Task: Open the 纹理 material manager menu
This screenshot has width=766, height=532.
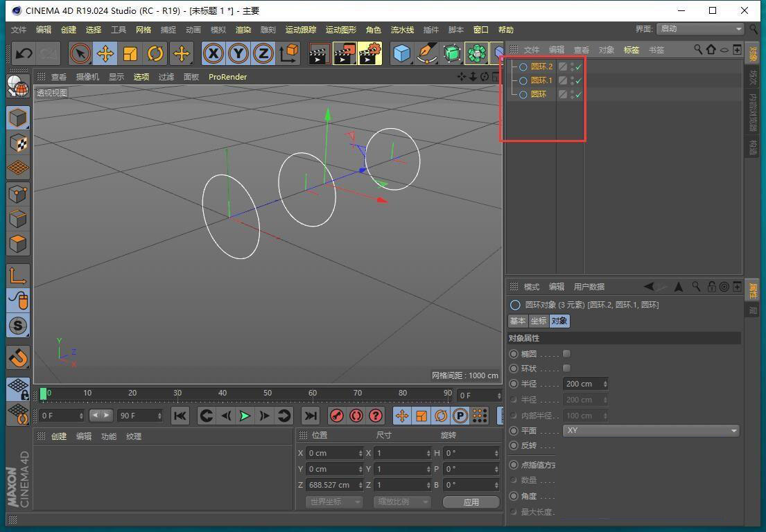Action: (133, 436)
